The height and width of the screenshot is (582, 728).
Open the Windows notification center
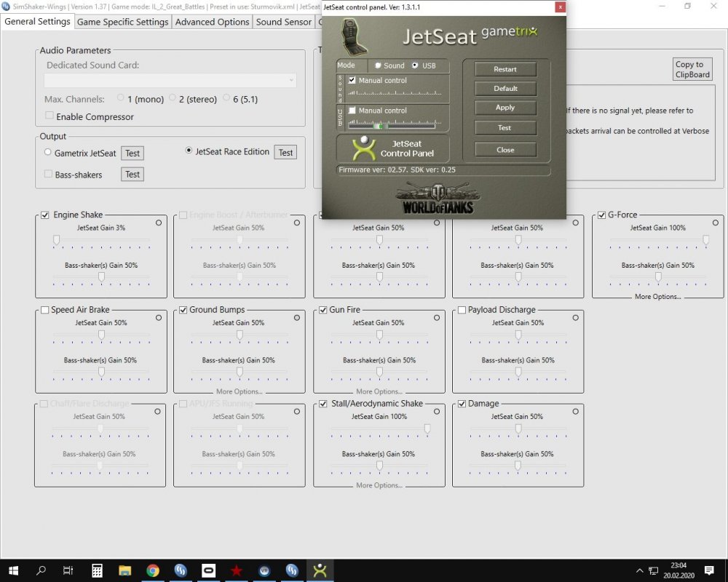tap(710, 570)
